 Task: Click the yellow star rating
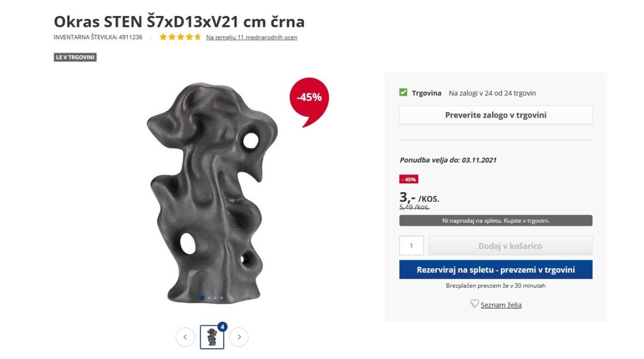[x=180, y=37]
